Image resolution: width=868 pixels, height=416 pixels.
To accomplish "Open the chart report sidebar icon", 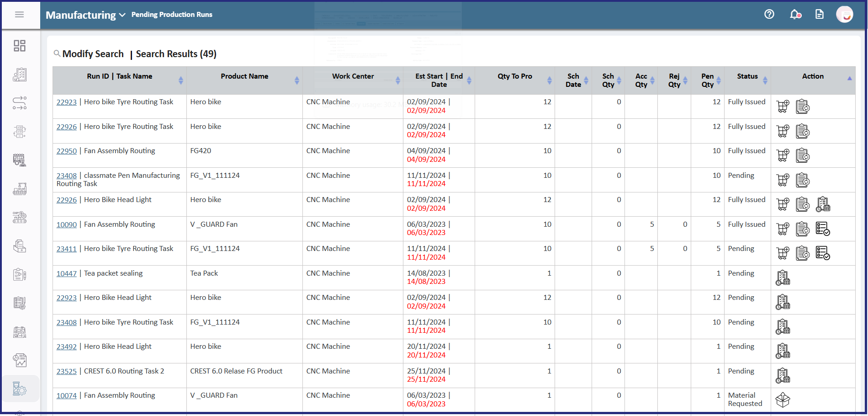I will coord(20,360).
